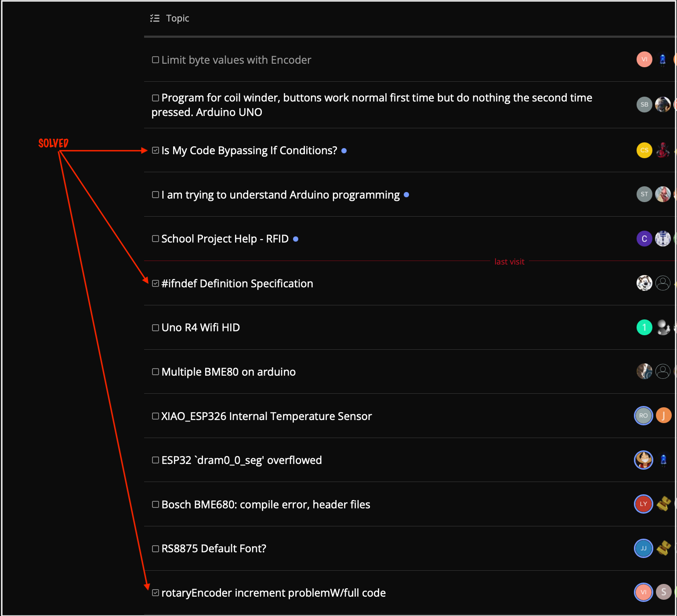
Task: Click the unsolved checkbox beside Uno R4 Wifi HID
Action: point(156,328)
